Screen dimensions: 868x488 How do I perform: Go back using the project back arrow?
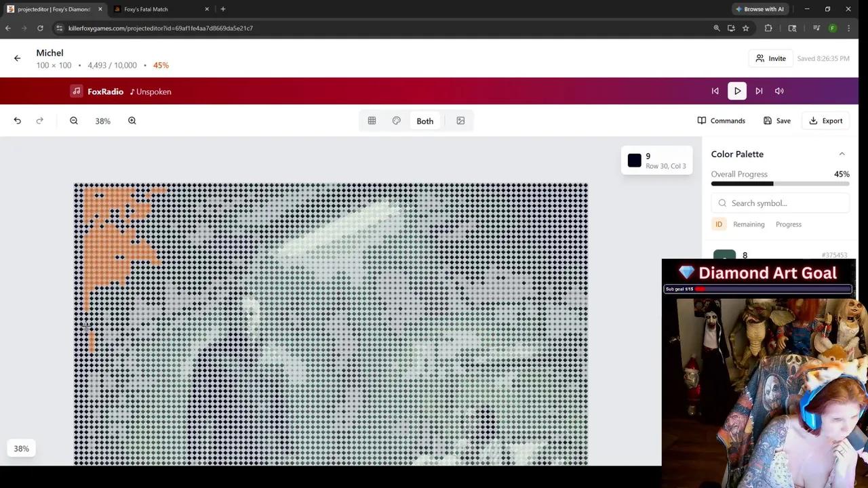(17, 58)
